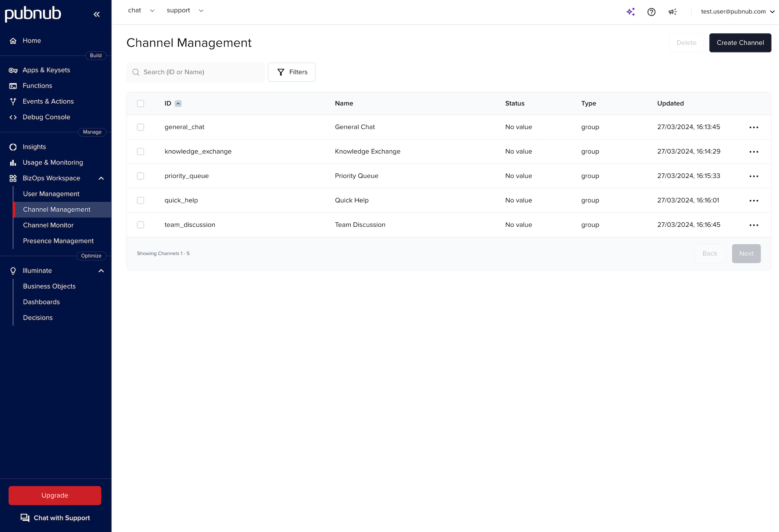Click the Home house icon
Image resolution: width=779 pixels, height=532 pixels.
[13, 41]
